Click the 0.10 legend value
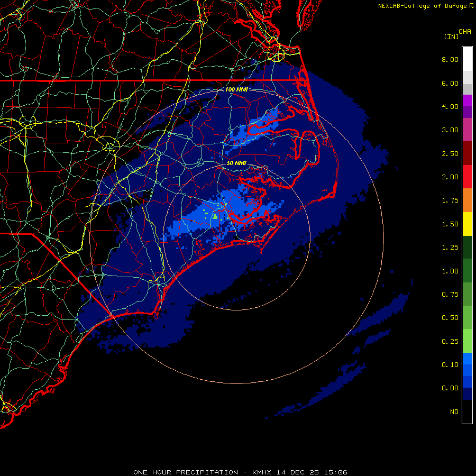 coord(450,365)
